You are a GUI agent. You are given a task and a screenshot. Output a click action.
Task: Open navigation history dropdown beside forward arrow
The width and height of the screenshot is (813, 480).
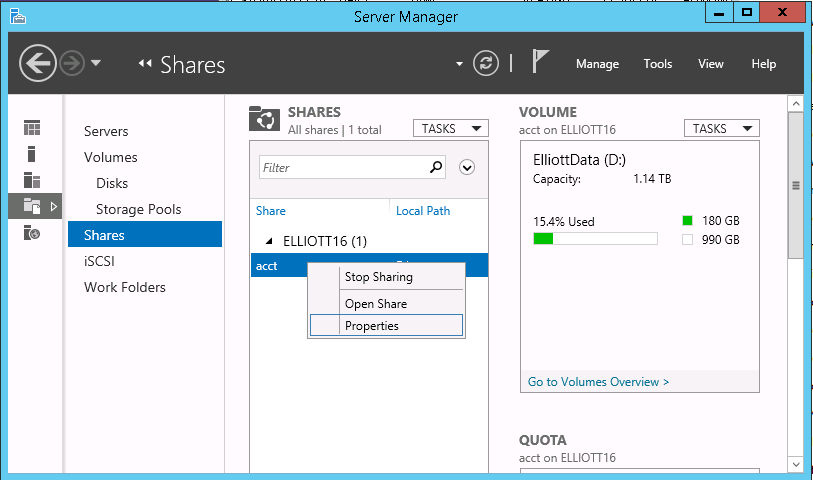point(95,63)
